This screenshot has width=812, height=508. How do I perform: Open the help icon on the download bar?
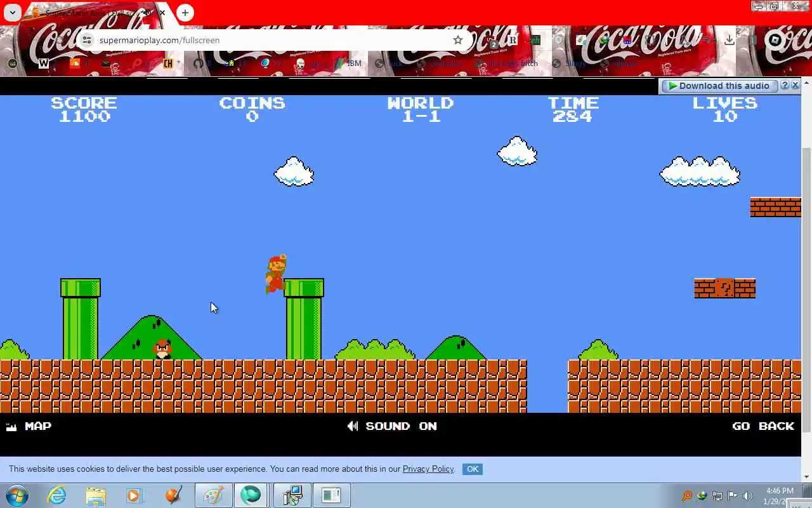coord(785,85)
